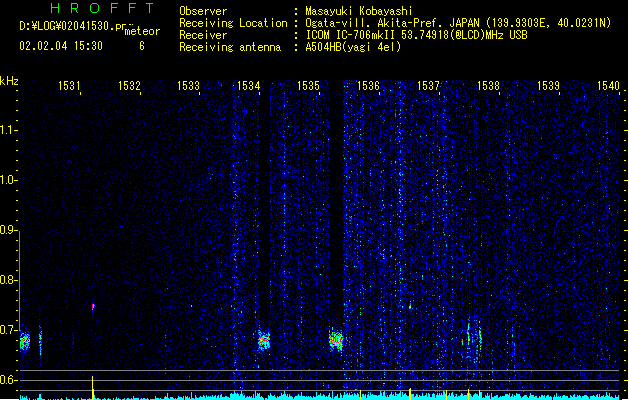Click the Observer label
629x400 pixels.
click(203, 11)
